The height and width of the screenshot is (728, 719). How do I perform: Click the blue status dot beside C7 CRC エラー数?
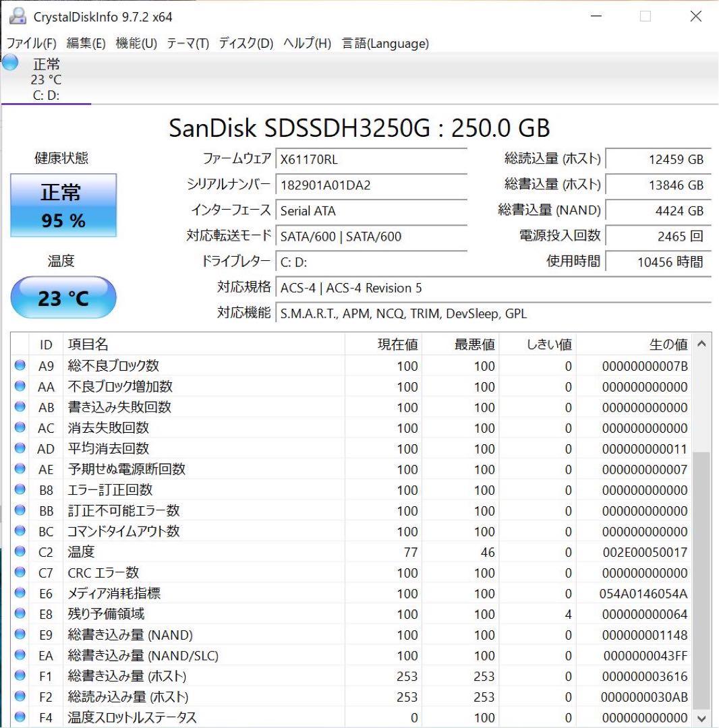click(19, 572)
